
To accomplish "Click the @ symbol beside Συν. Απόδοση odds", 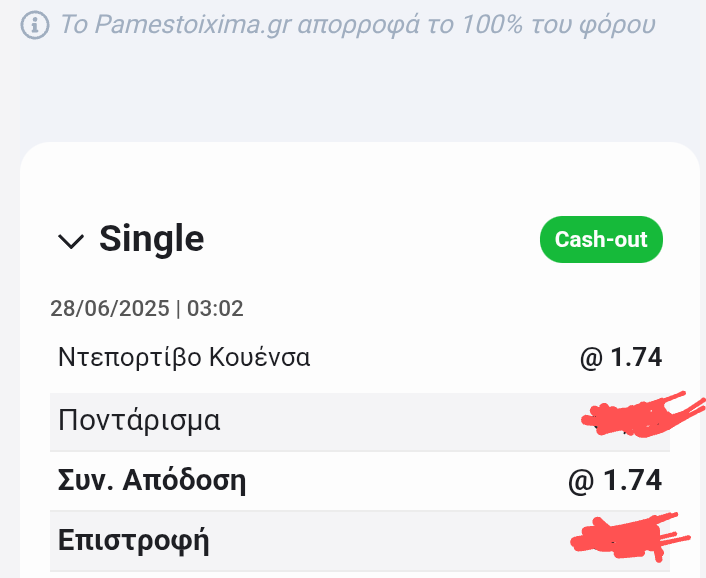I will point(581,481).
